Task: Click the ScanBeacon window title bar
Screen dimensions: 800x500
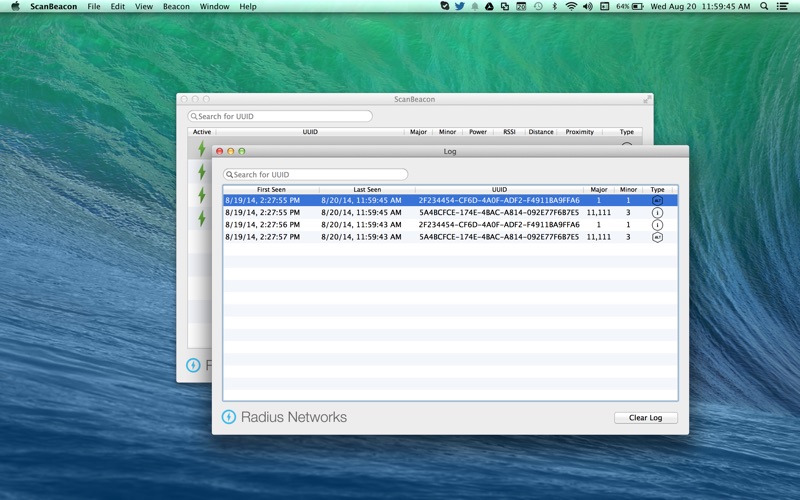Action: tap(414, 99)
